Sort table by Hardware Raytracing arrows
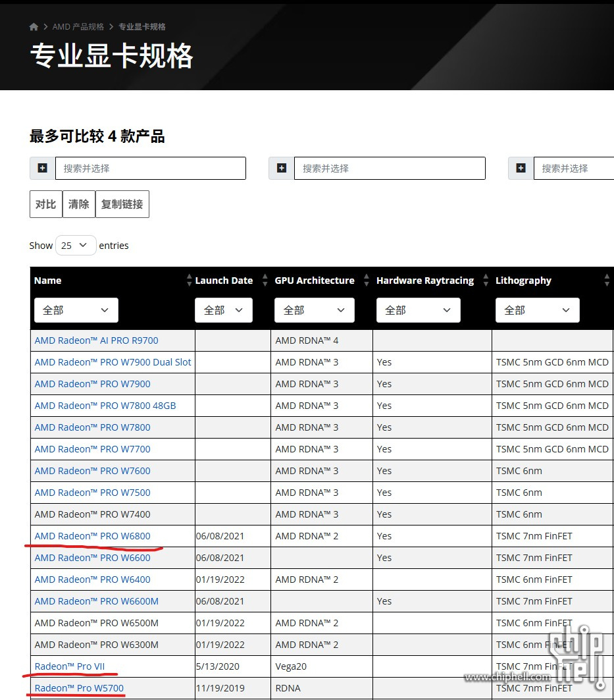This screenshot has width=614, height=700. point(486,281)
